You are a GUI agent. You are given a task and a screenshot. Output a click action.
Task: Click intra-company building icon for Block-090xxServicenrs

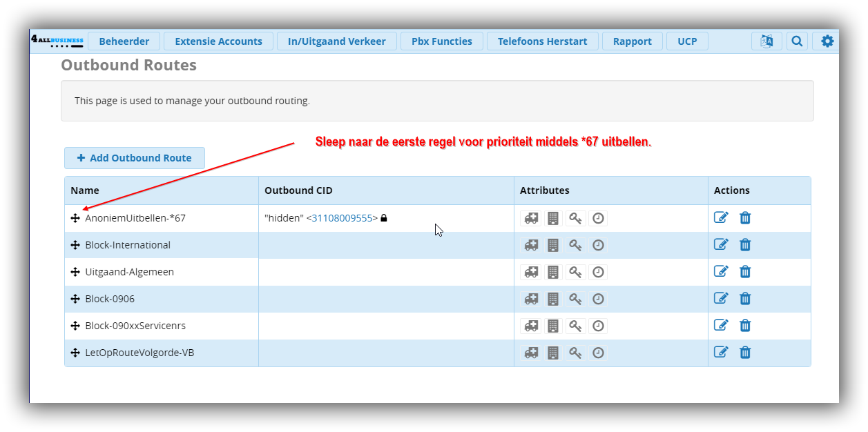click(553, 326)
